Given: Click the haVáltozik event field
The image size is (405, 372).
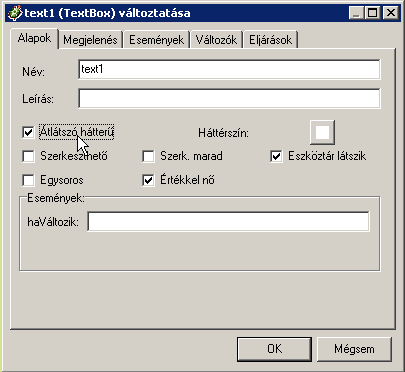Looking at the screenshot, I should (228, 221).
